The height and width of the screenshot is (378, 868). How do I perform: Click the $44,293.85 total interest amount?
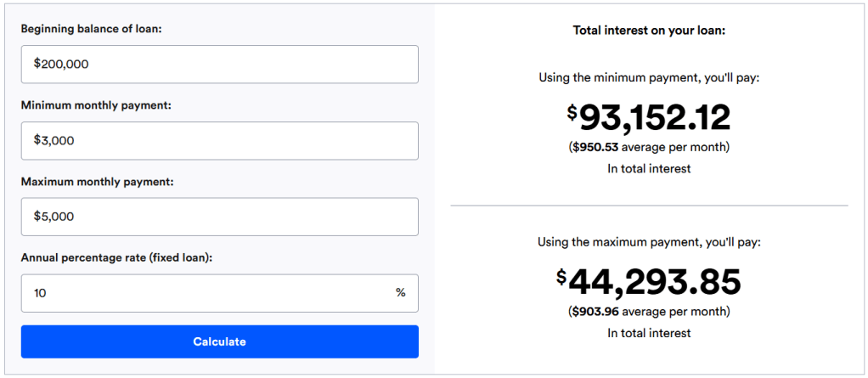pyautogui.click(x=649, y=282)
